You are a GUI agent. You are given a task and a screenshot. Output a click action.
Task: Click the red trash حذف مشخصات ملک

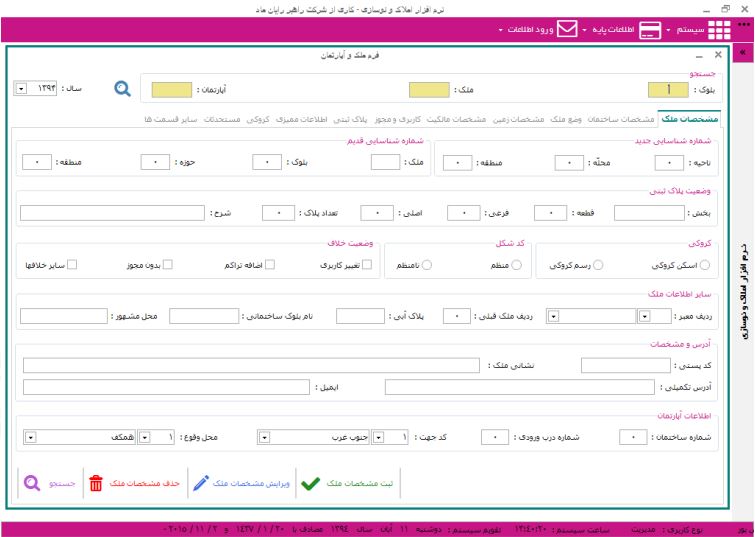(x=97, y=483)
